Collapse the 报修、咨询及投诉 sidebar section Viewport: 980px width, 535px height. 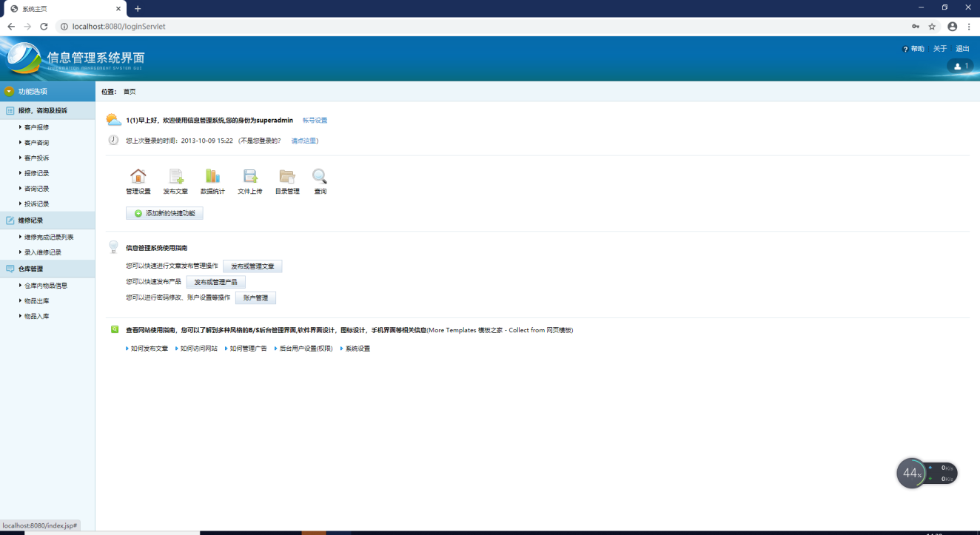[x=47, y=110]
